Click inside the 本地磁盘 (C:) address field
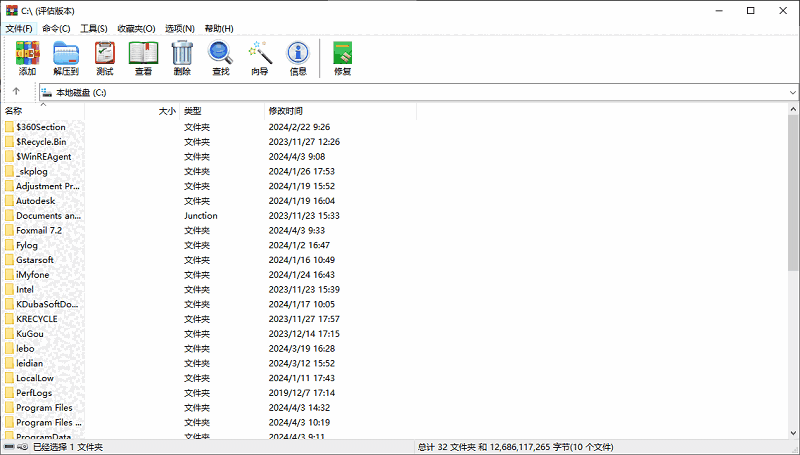 [x=400, y=92]
